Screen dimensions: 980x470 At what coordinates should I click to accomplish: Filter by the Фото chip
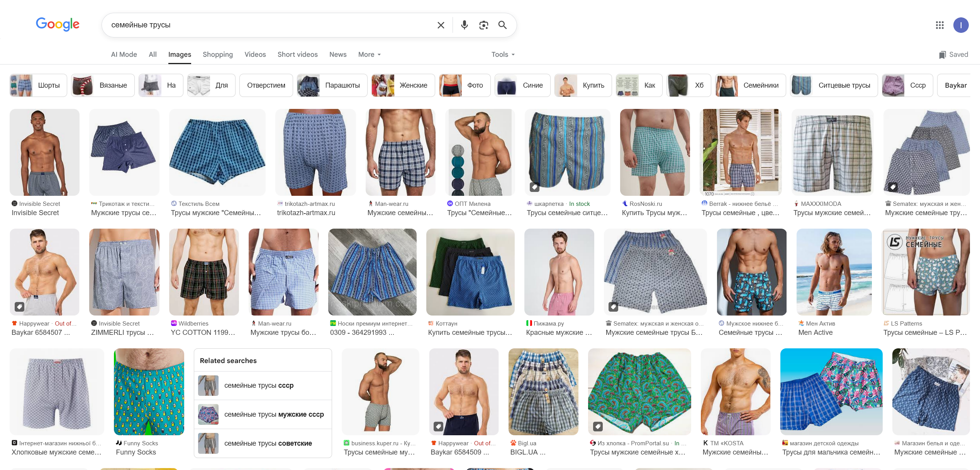[465, 85]
